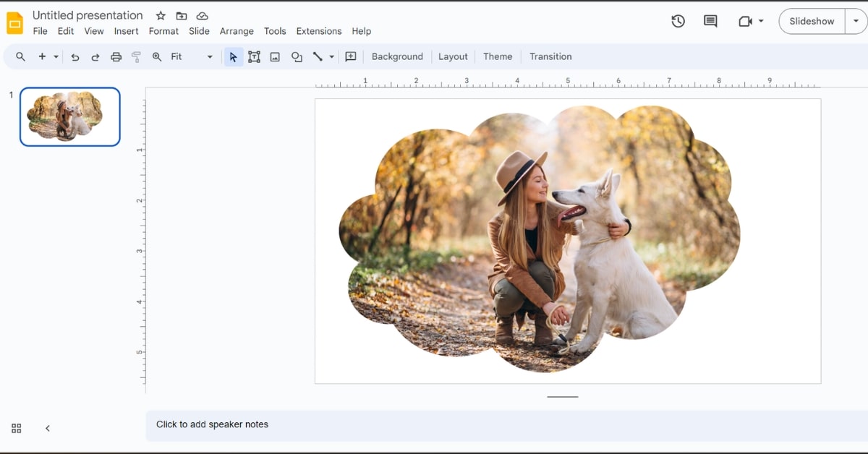Select the cloud-shaped image on slide
The image size is (868, 454).
point(540,239)
